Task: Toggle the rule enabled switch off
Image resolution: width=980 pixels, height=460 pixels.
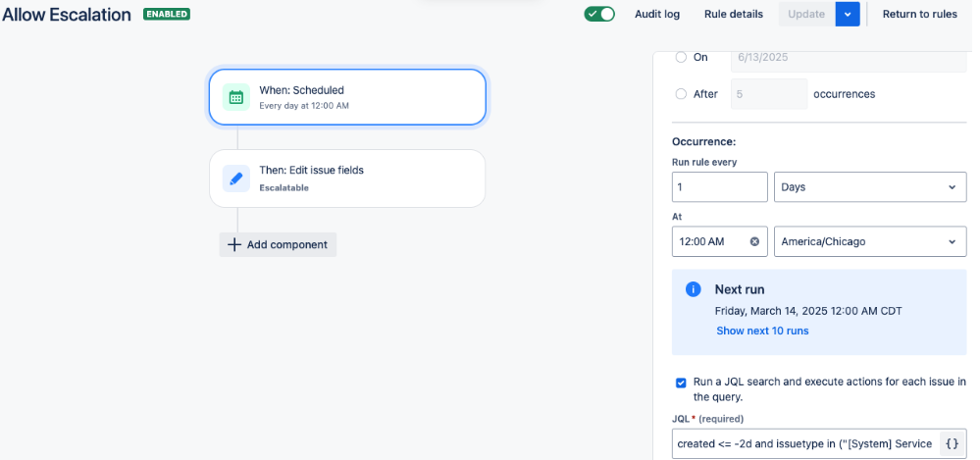Action: 599,14
